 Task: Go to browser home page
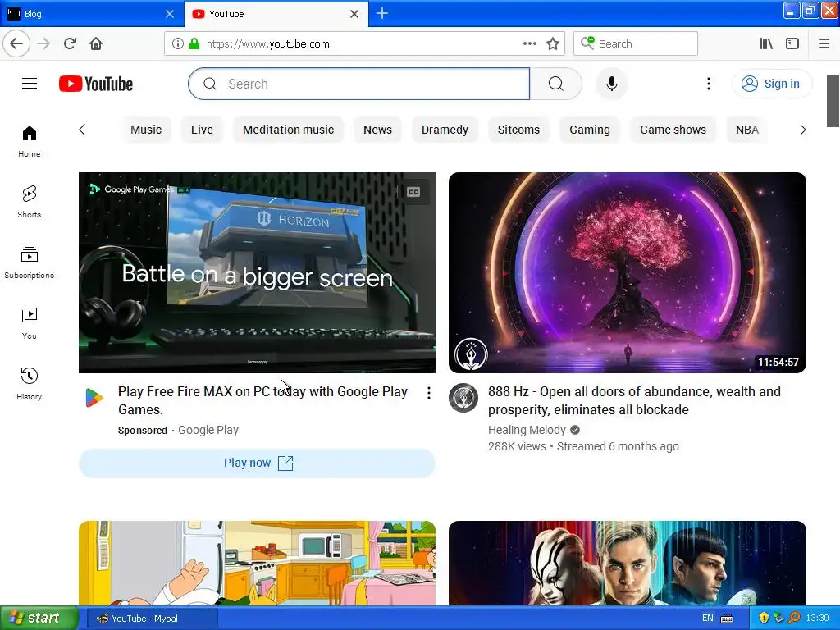[96, 43]
